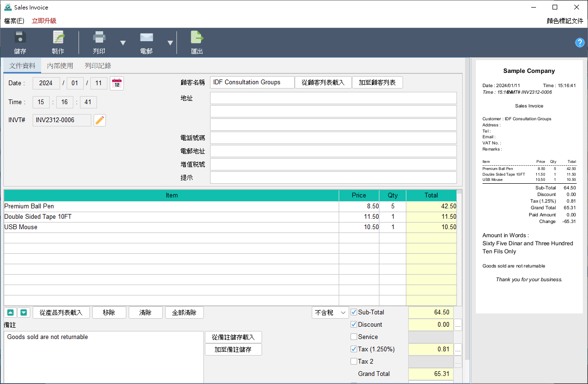Click the Save (儲存) toolbar icon
The image size is (588, 384).
(x=20, y=37)
